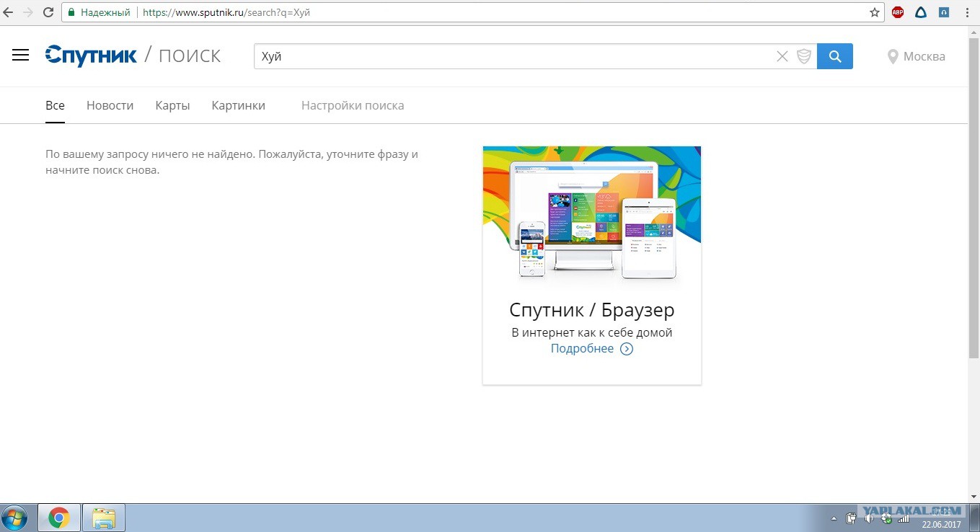Open Windows Explorer from the taskbar

[x=104, y=518]
